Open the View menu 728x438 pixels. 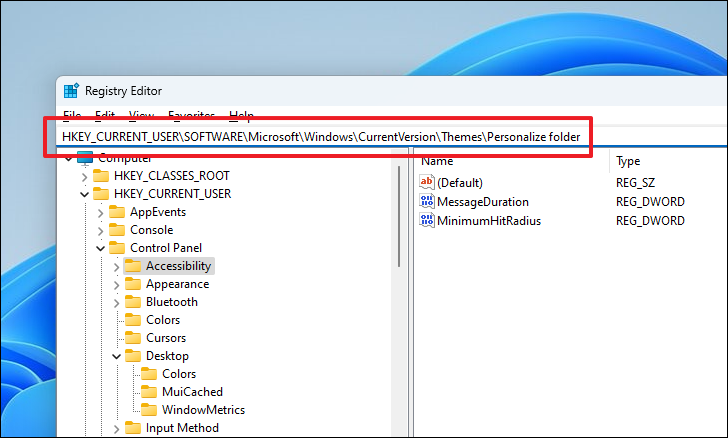(x=141, y=114)
